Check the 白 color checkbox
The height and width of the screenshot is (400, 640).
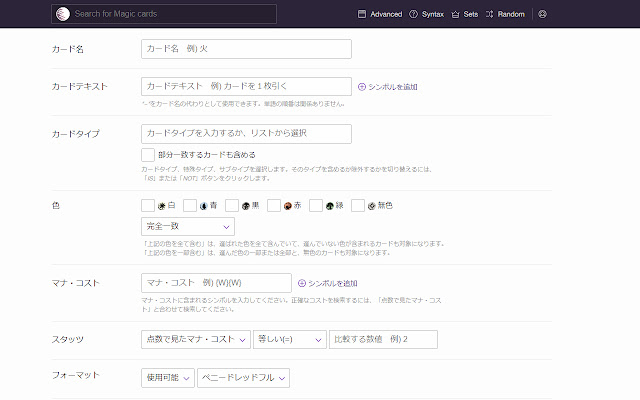(x=148, y=205)
